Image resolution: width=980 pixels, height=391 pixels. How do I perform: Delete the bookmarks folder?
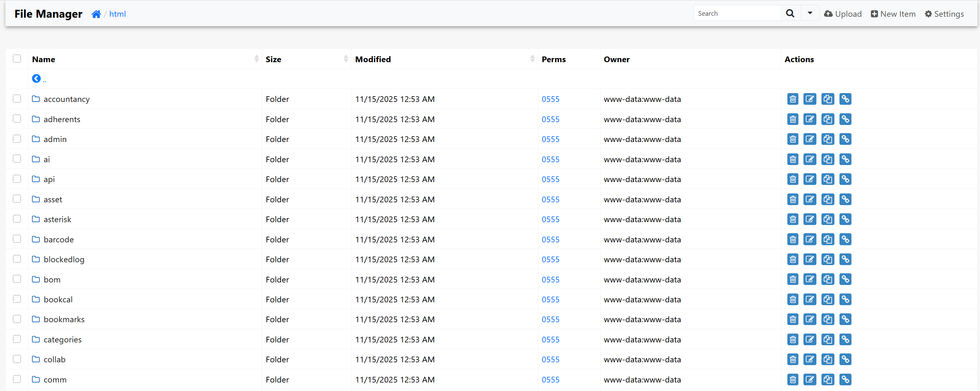coord(792,320)
